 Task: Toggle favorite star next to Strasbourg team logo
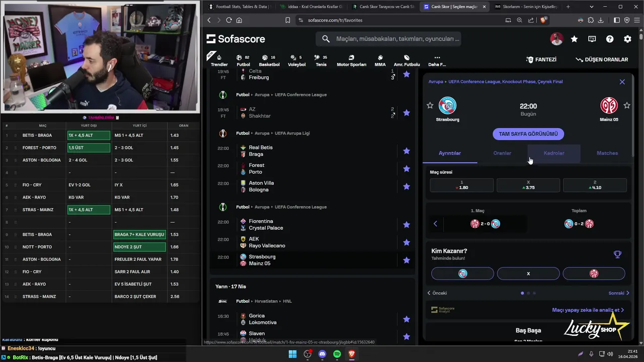click(x=430, y=105)
